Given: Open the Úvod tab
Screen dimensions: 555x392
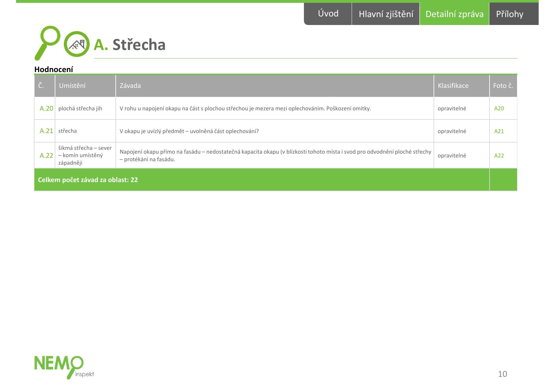Looking at the screenshot, I should [328, 14].
